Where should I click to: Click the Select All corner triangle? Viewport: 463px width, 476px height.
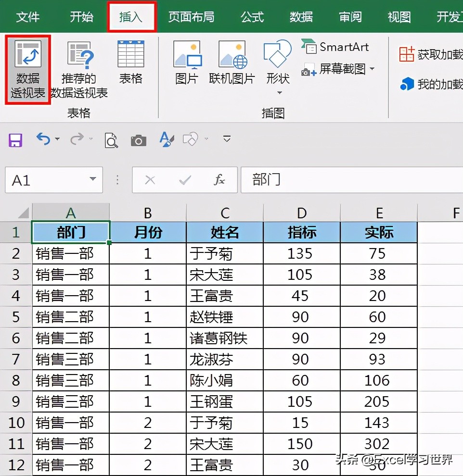pyautogui.click(x=24, y=212)
